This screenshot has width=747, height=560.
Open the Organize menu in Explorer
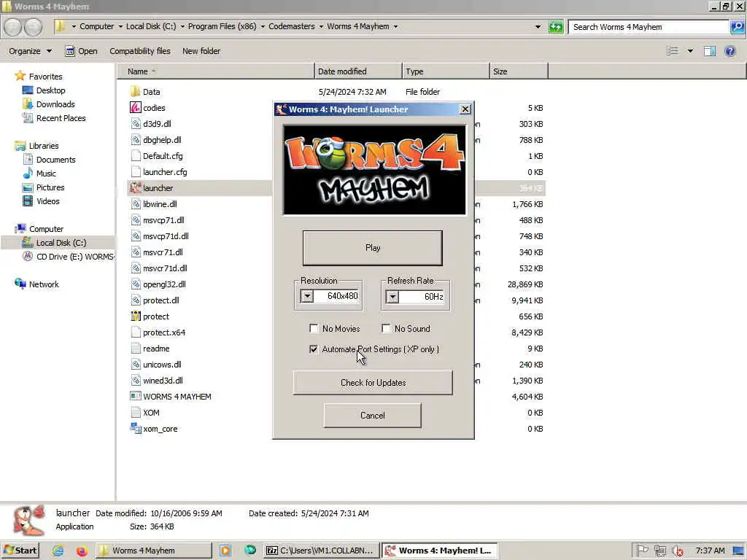point(30,51)
